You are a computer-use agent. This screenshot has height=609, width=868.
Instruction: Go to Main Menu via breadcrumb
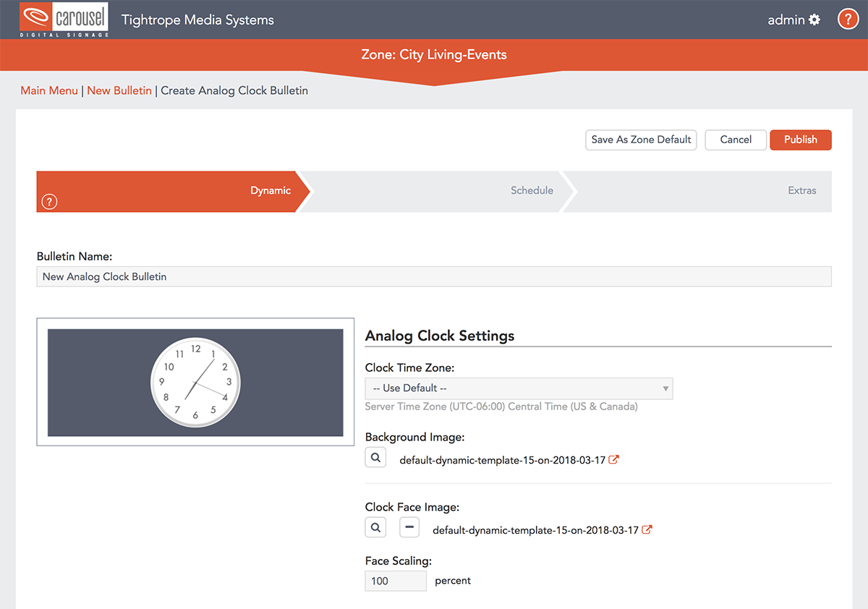[x=48, y=90]
